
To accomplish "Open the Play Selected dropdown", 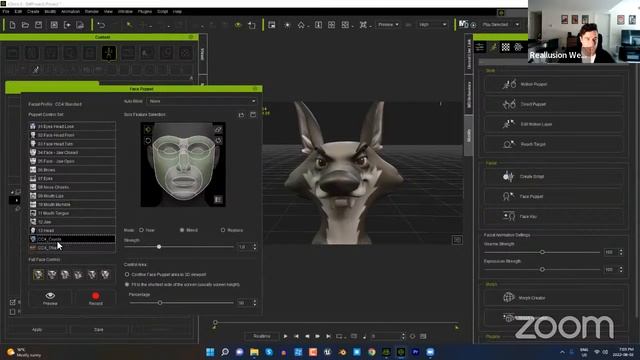I will (x=500, y=25).
